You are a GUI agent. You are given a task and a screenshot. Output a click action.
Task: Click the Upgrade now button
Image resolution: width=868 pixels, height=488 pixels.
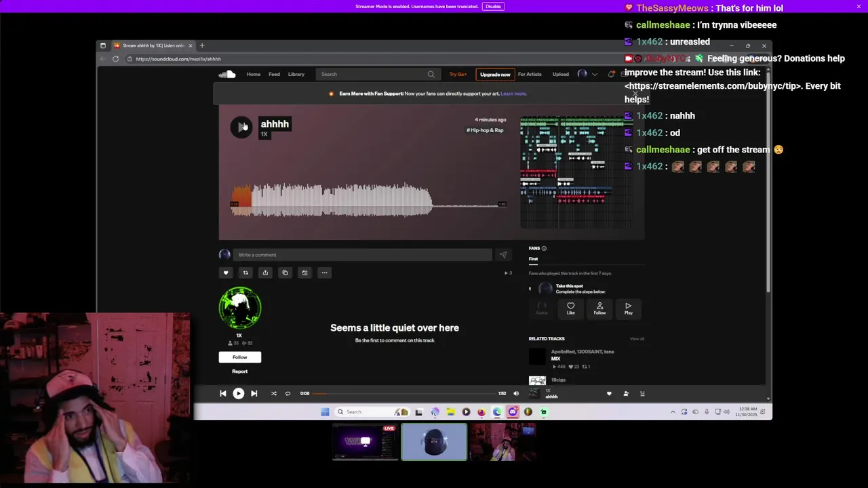coord(495,74)
